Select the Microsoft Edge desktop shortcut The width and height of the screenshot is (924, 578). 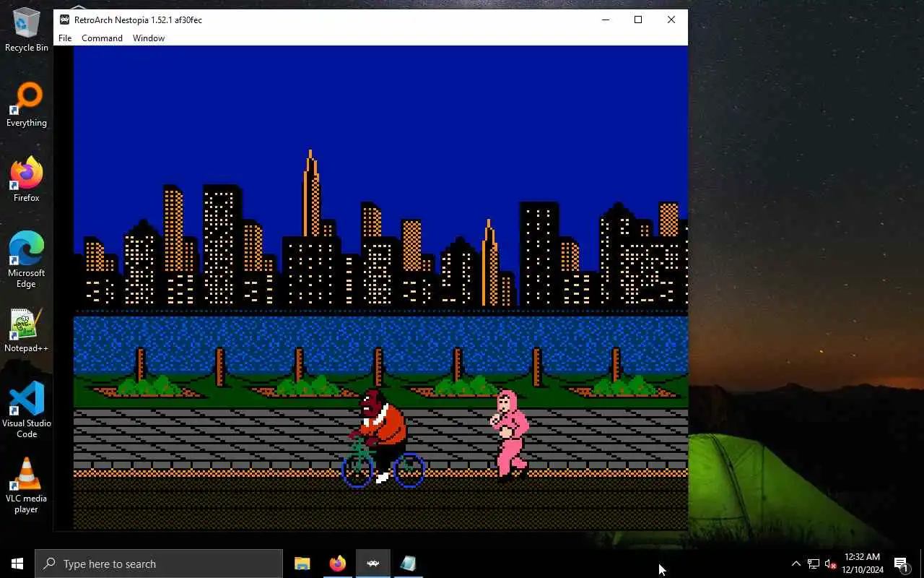point(27,260)
